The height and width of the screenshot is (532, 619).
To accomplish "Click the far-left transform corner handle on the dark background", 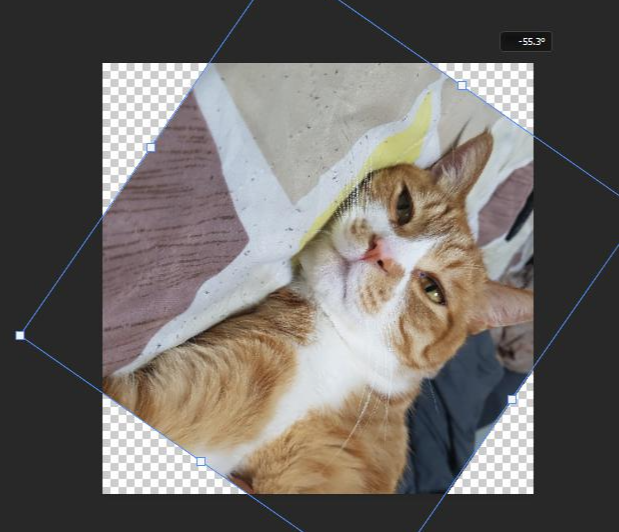I will click(20, 335).
